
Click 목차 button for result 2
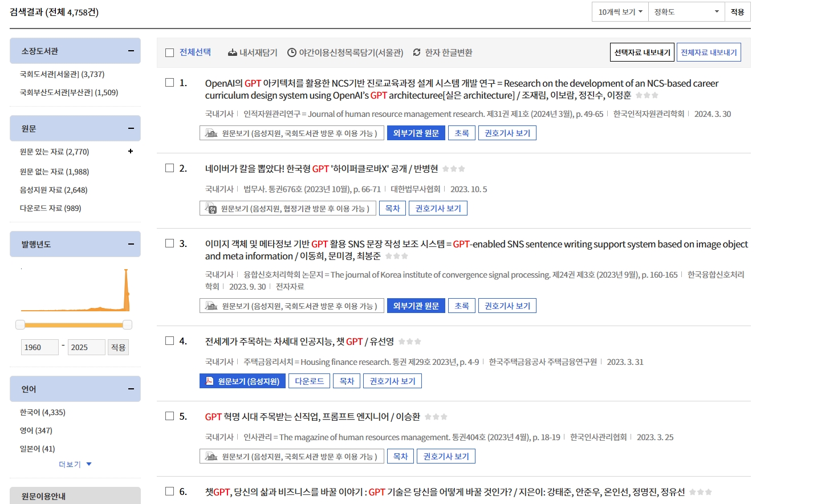(x=392, y=209)
